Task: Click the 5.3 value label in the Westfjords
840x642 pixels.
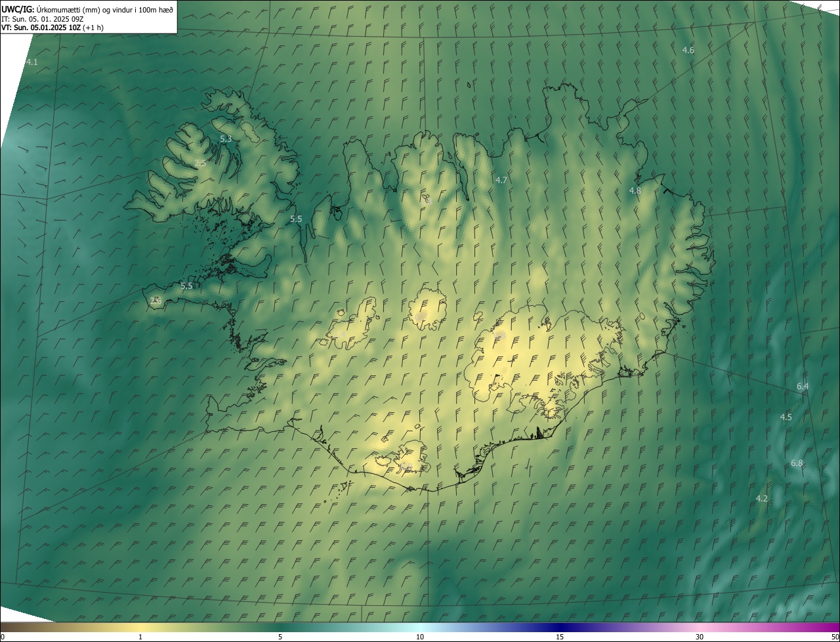Action: point(226,139)
